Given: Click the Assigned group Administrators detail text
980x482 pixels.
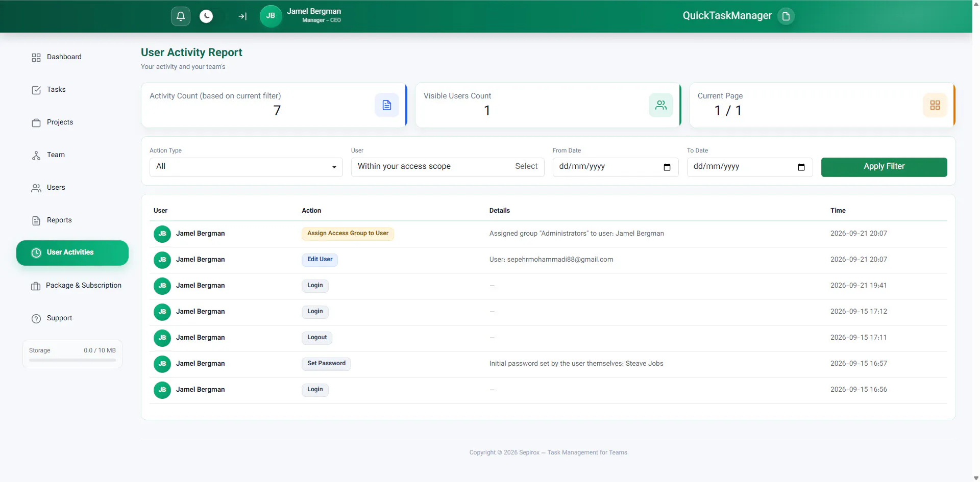Looking at the screenshot, I should [x=577, y=234].
